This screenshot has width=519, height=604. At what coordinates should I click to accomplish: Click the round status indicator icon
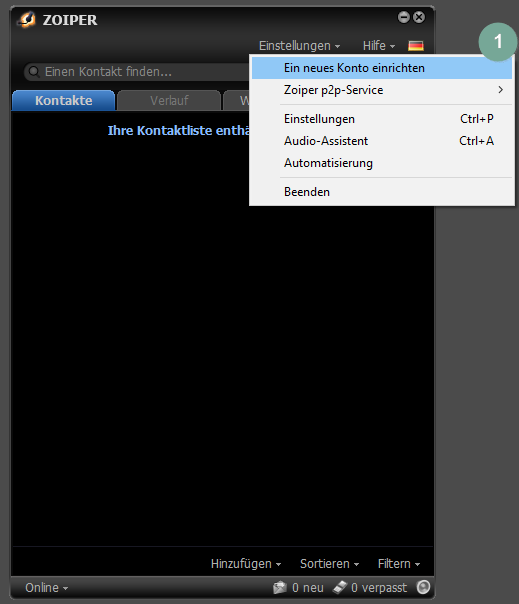[x=423, y=587]
